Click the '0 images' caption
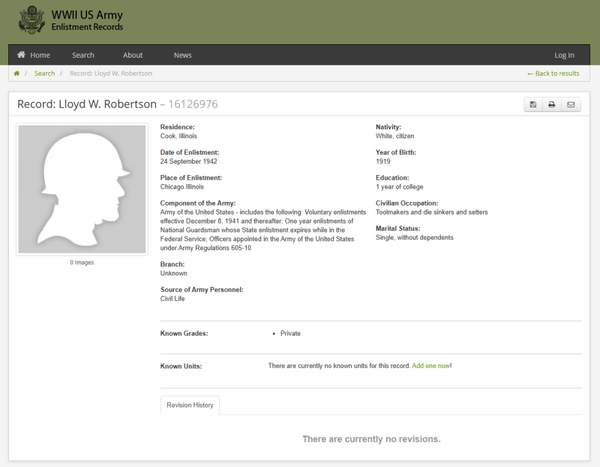The height and width of the screenshot is (467, 600). coord(82,262)
